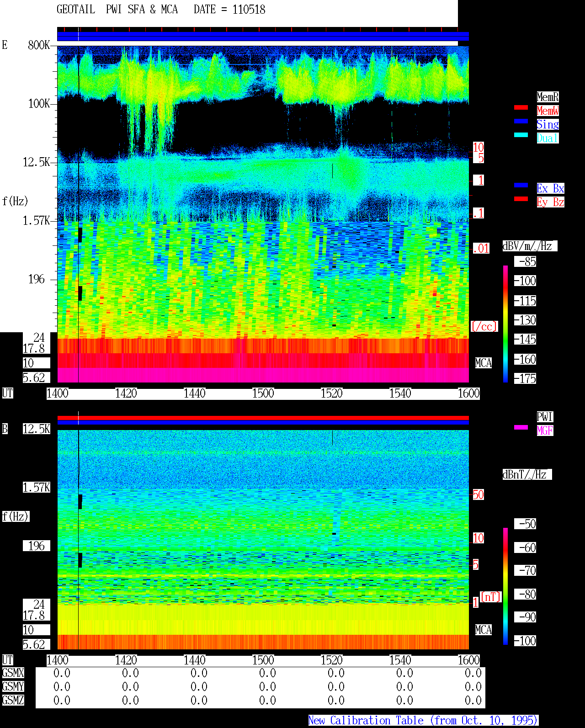Screen dimensions: 585x728
Task: Click the red MemW legend swatch
Action: (x=521, y=107)
